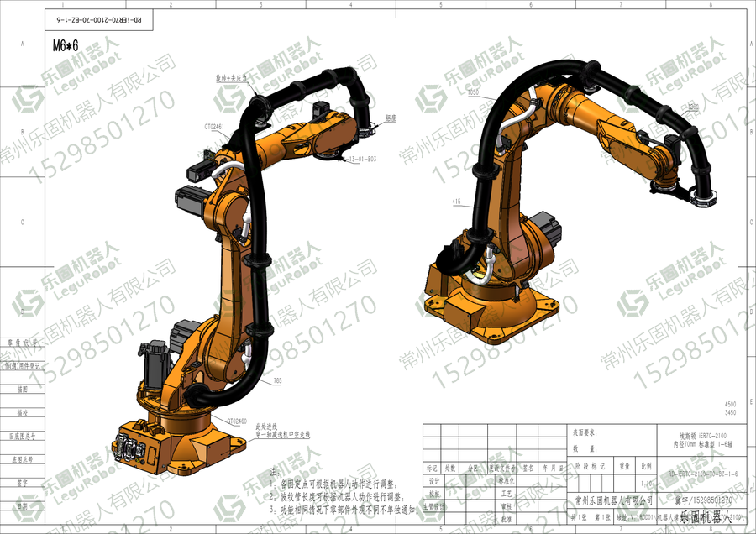756x534 pixels.
Task: Click the "描校" cell in left margin
Action: tap(23, 413)
